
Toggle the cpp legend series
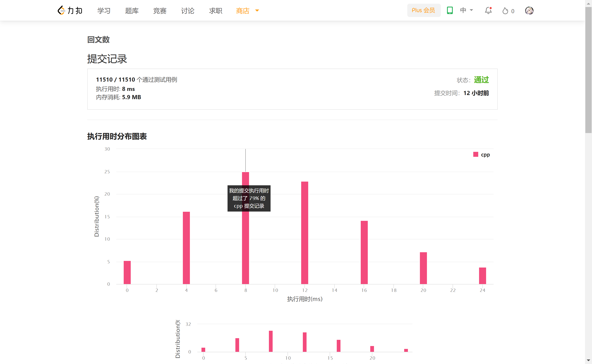tap(482, 155)
